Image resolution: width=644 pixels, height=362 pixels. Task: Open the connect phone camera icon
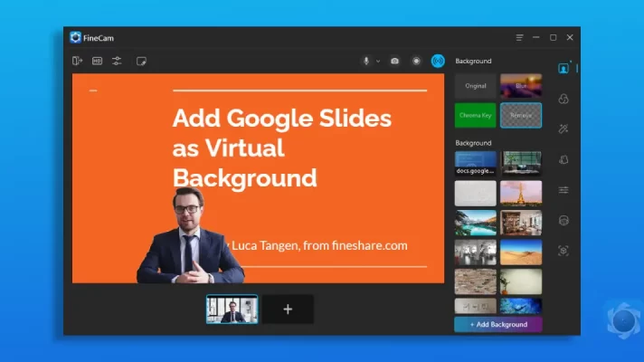77,61
